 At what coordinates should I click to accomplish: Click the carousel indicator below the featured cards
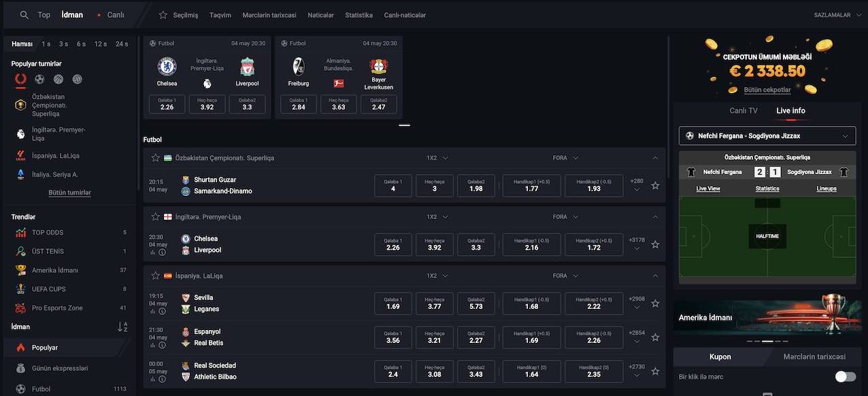(404, 125)
